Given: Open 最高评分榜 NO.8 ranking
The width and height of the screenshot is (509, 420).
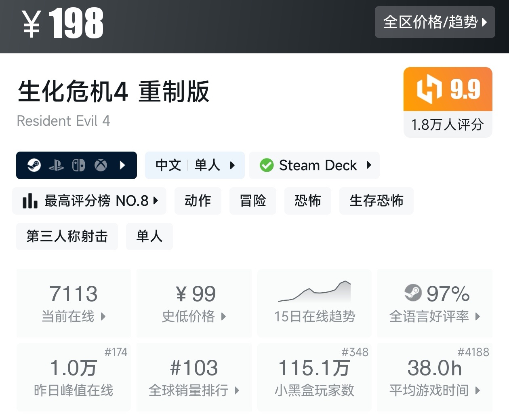Looking at the screenshot, I should [x=89, y=201].
